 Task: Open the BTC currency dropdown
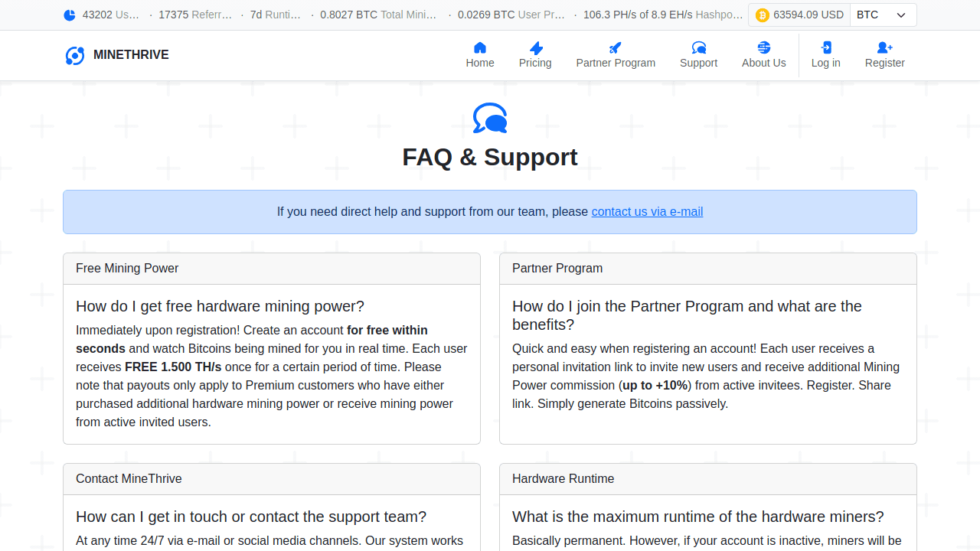click(882, 15)
